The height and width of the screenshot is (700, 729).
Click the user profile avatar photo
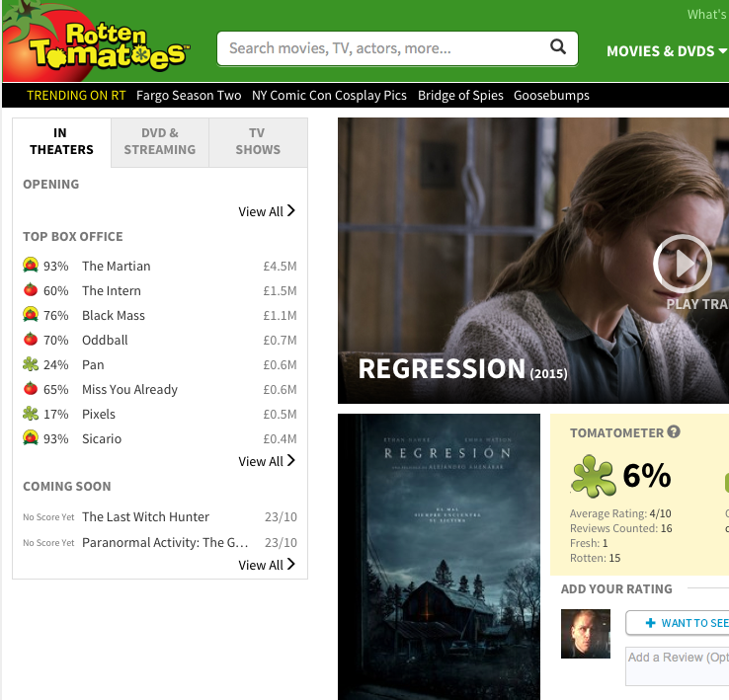point(586,634)
